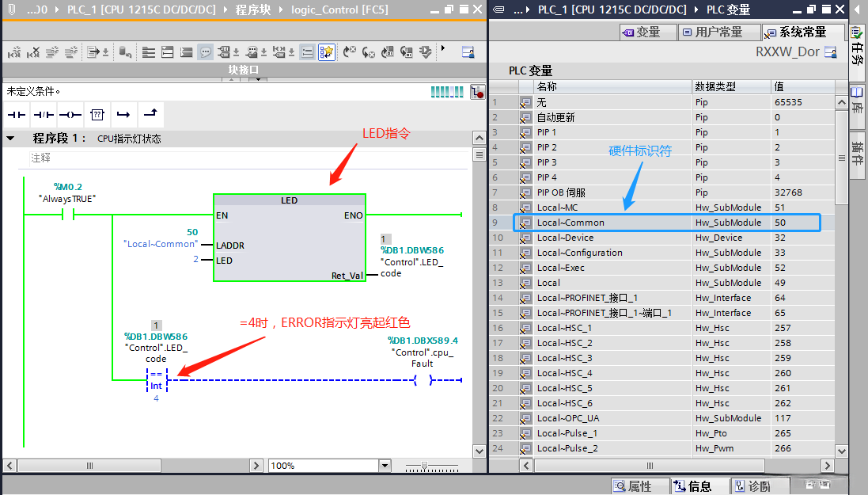Sort table by 数据类型 column header
The image size is (868, 495).
coord(731,86)
